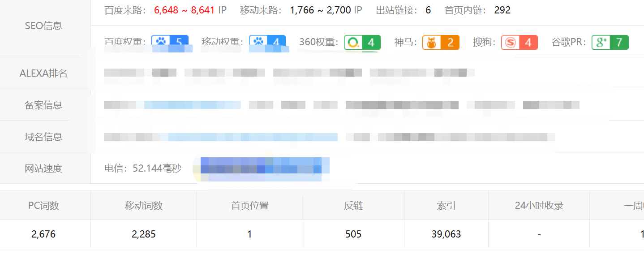Click the 反链 column header
This screenshot has height=255, width=644.
click(354, 206)
